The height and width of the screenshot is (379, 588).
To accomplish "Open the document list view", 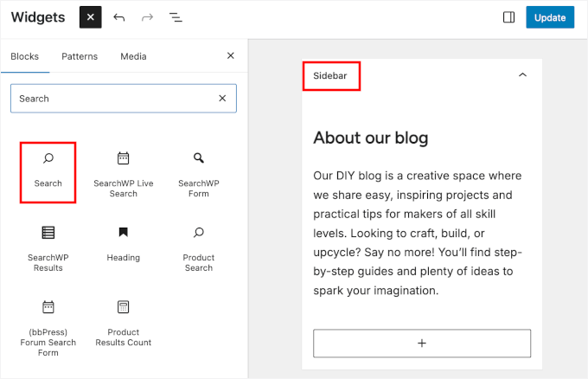I will pyautogui.click(x=174, y=17).
